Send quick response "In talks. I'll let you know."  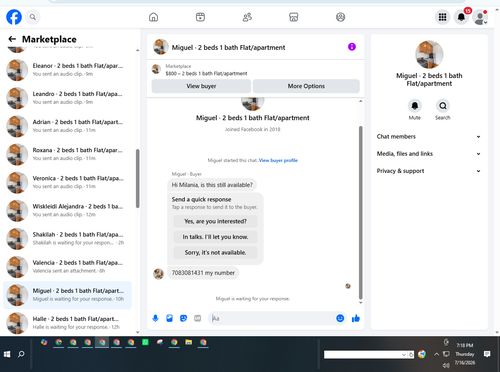pos(215,237)
